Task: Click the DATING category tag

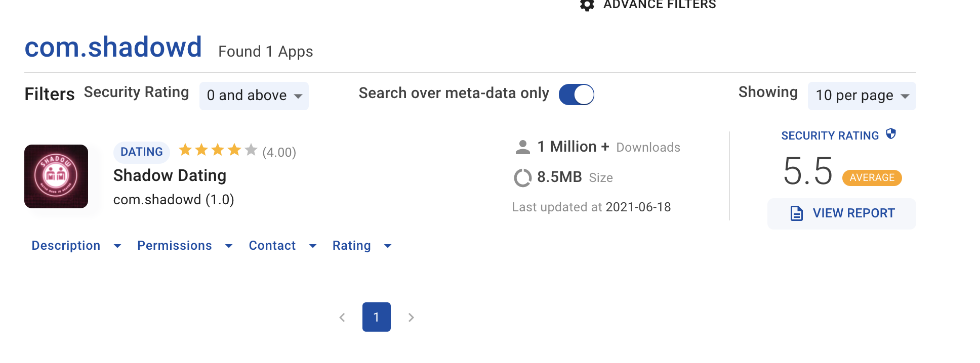Action: click(142, 152)
